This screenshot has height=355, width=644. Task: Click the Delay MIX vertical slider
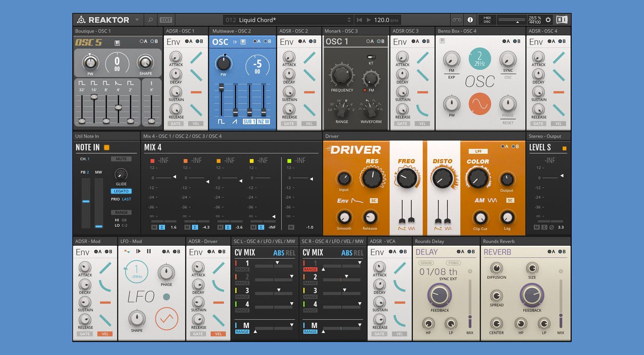pyautogui.click(x=470, y=304)
